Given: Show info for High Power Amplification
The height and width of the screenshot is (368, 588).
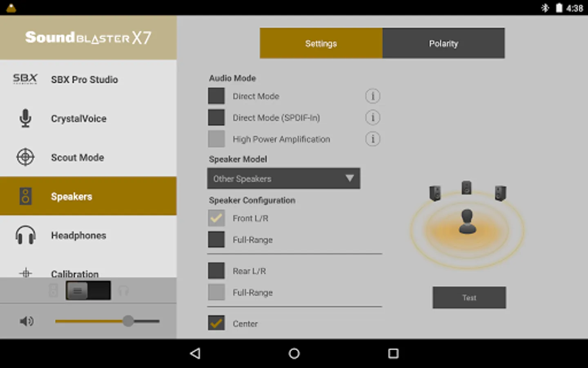Looking at the screenshot, I should pos(372,139).
